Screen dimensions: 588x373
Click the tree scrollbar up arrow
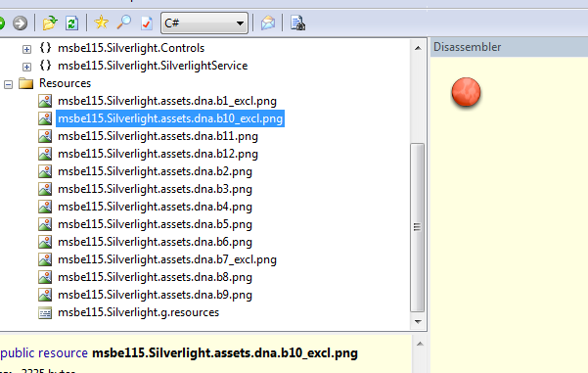(418, 48)
